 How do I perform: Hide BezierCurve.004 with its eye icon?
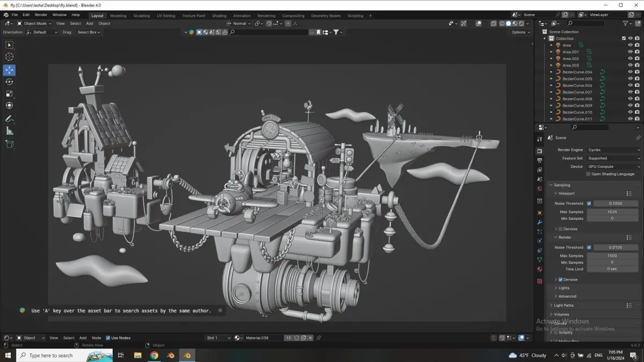pos(631,72)
